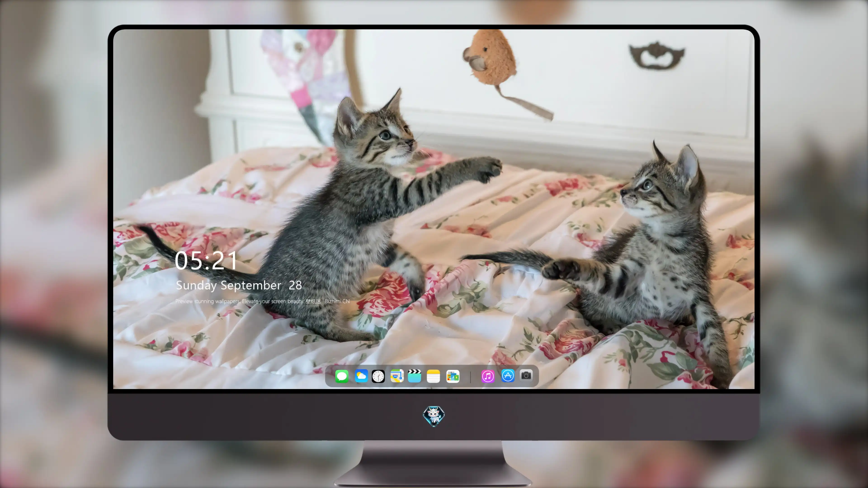Launch the Maps app from dock
This screenshot has width=868, height=488.
click(x=397, y=376)
